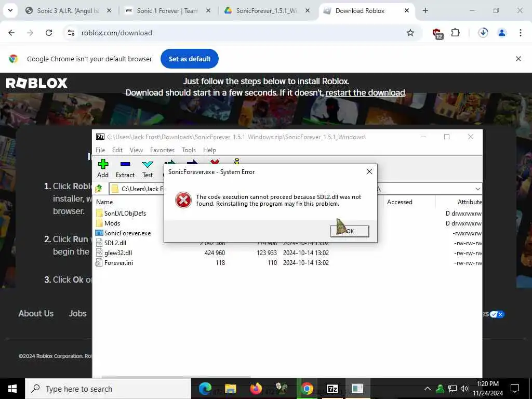The height and width of the screenshot is (399, 532).
Task: Select the SonLVLObjDefs folder
Action: click(121, 213)
